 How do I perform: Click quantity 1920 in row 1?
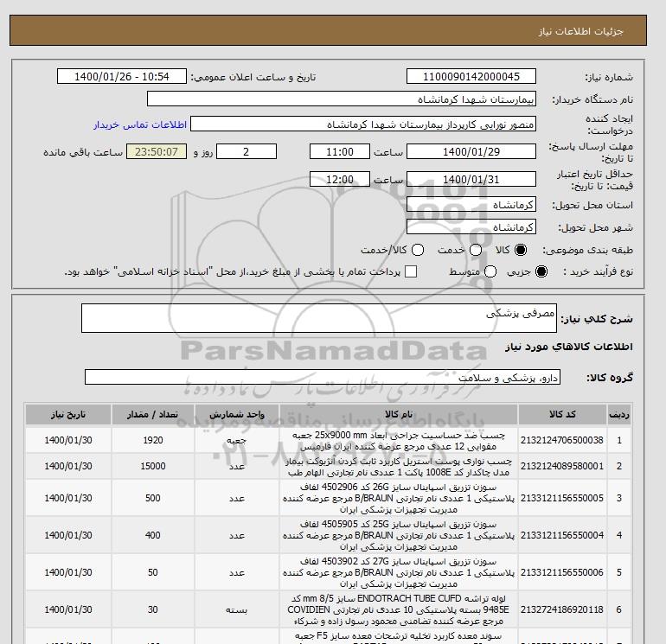(153, 440)
